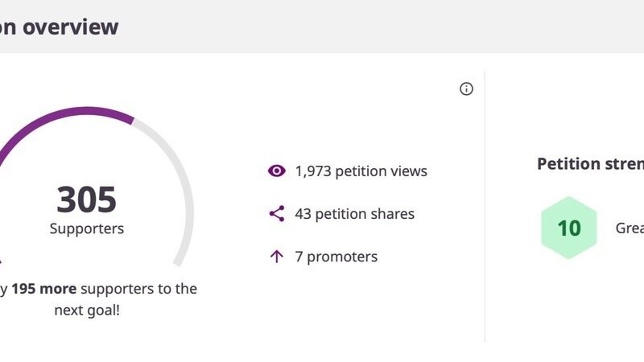Click the Petition strength heading
The height and width of the screenshot is (362, 644).
tap(590, 163)
